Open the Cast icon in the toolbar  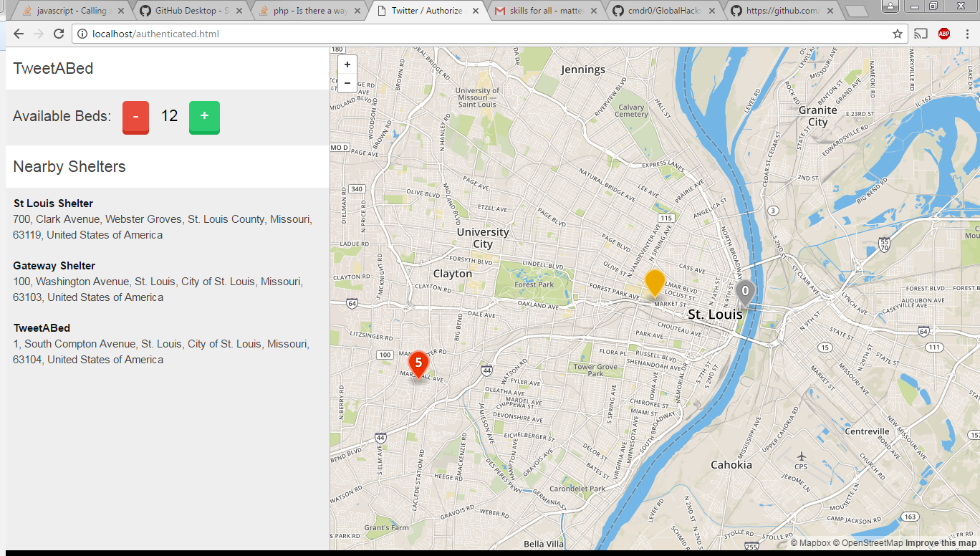(921, 34)
